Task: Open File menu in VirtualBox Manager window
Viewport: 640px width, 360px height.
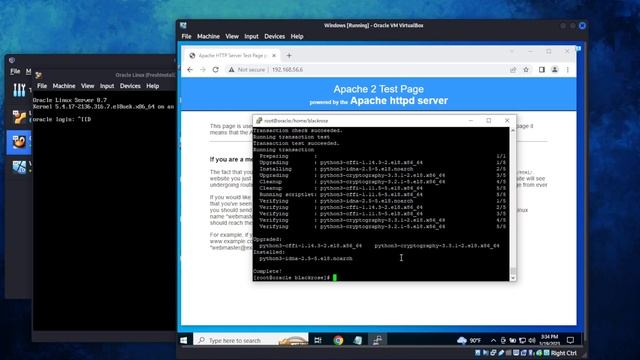Action: pyautogui.click(x=15, y=71)
